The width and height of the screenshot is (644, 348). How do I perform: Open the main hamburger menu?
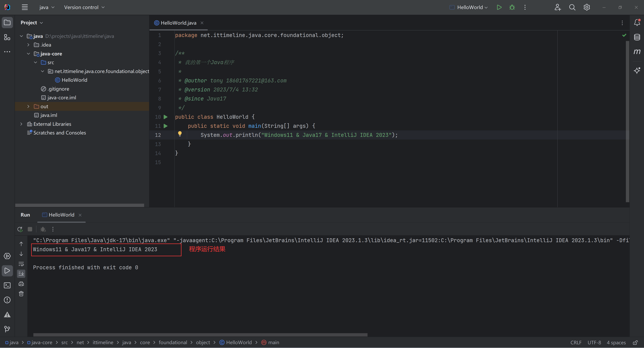pos(25,7)
